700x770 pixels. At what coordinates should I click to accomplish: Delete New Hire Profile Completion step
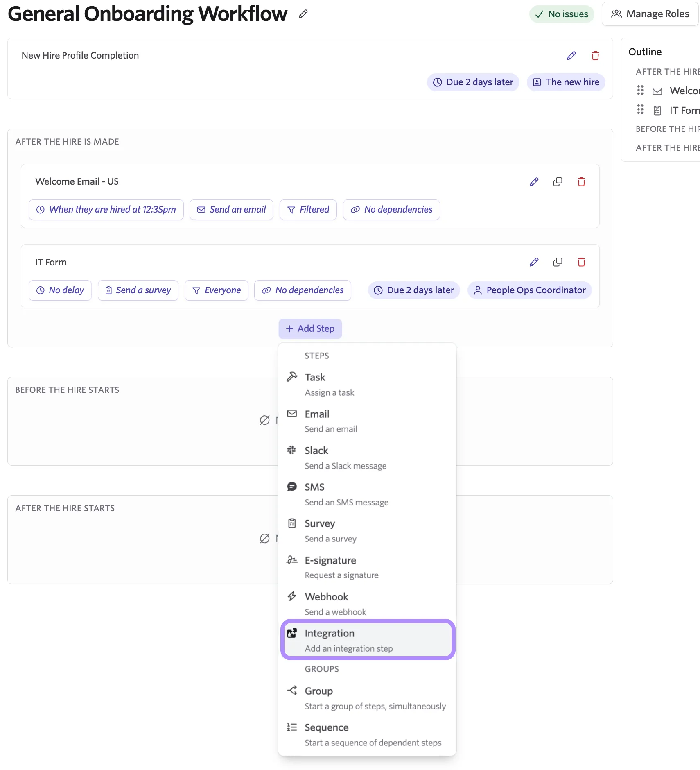(596, 56)
